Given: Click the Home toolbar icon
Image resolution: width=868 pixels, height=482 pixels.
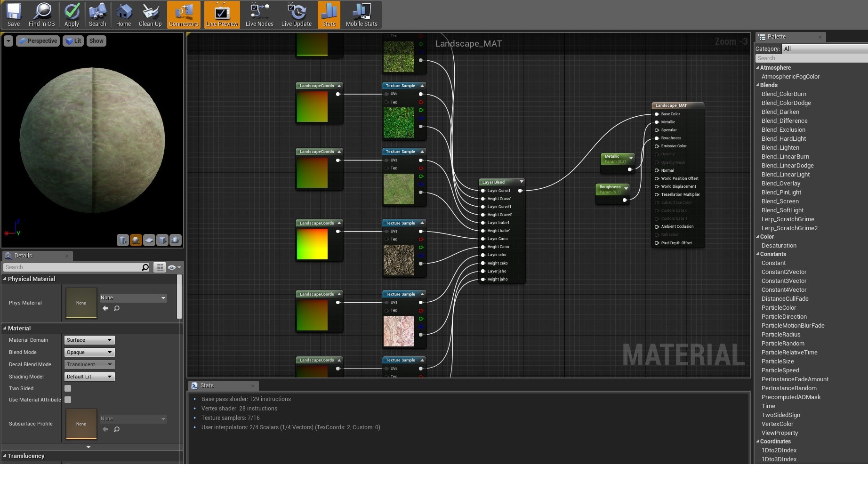Looking at the screenshot, I should tap(123, 15).
